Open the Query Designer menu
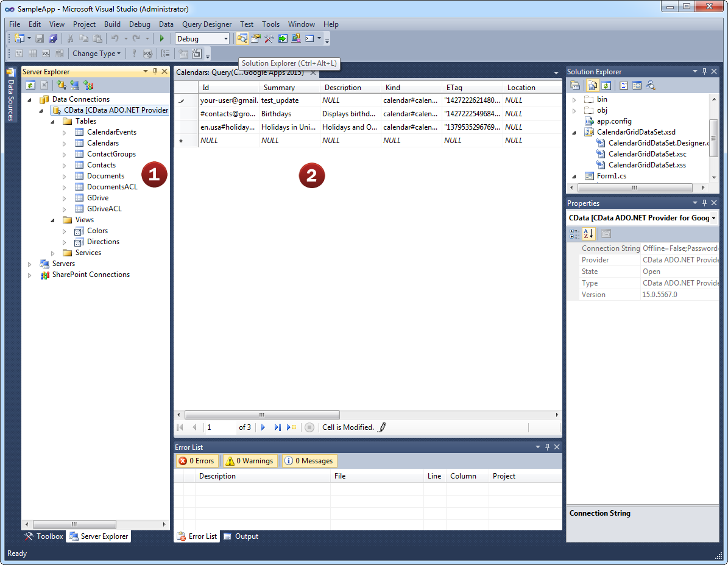Image resolution: width=728 pixels, height=565 pixels. 207,24
